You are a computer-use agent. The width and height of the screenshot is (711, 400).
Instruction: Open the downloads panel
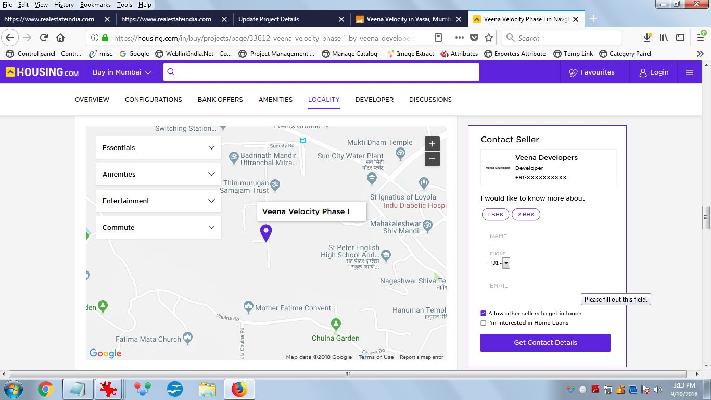pyautogui.click(x=647, y=38)
